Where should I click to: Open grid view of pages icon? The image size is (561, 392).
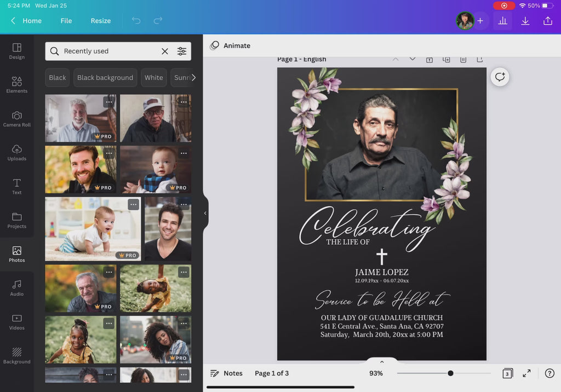[x=507, y=373]
